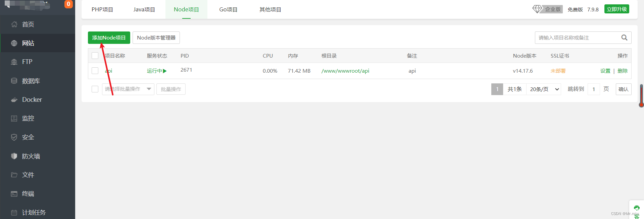Tick the select-all checkbox in table header
Screen dimensions: 644x219
(95, 56)
